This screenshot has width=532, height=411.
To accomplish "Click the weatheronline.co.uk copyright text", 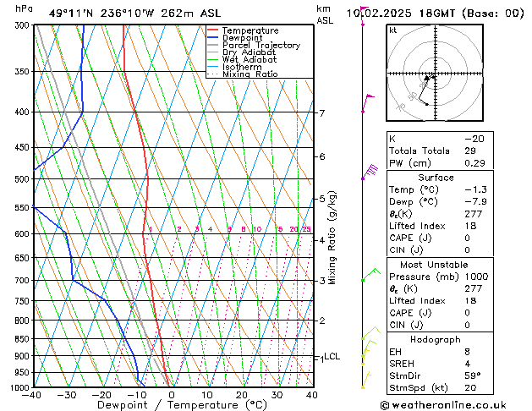I will 444,405.
